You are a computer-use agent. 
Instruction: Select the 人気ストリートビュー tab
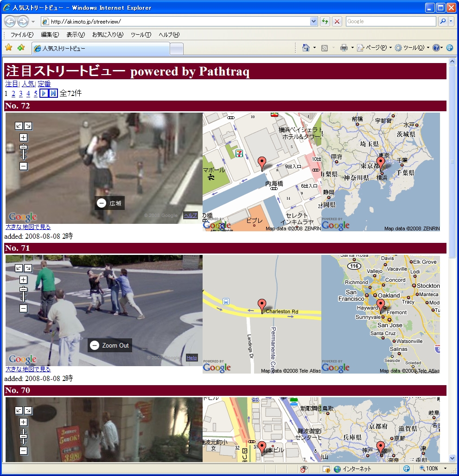tap(101, 49)
